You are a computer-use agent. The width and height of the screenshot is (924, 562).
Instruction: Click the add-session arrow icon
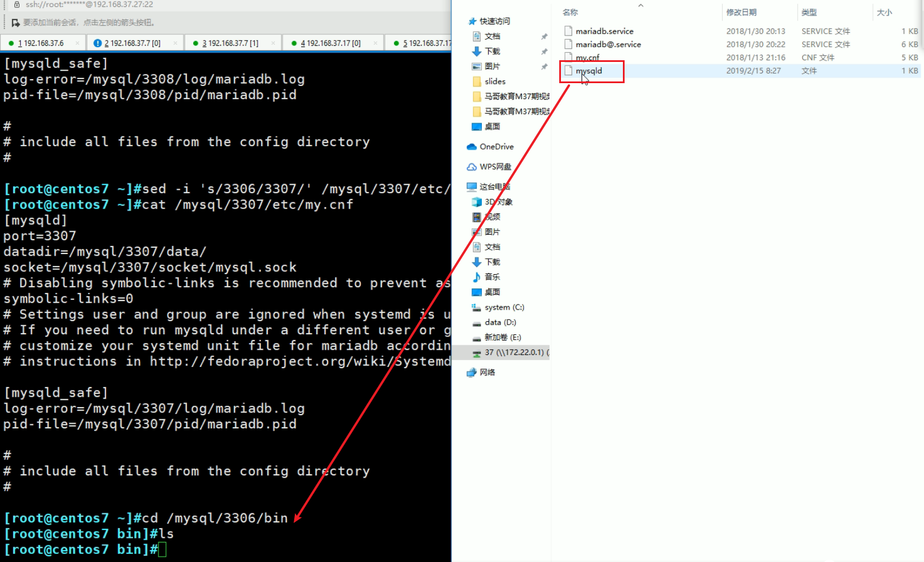[x=15, y=23]
